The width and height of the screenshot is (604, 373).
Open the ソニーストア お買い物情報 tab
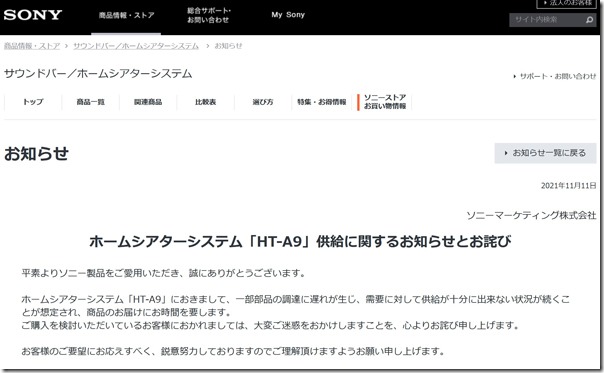click(384, 102)
